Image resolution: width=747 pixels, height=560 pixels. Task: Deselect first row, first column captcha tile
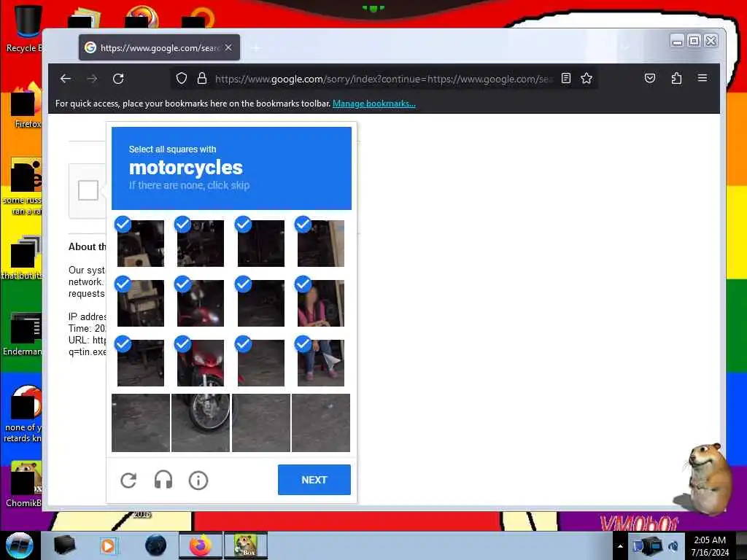(141, 243)
